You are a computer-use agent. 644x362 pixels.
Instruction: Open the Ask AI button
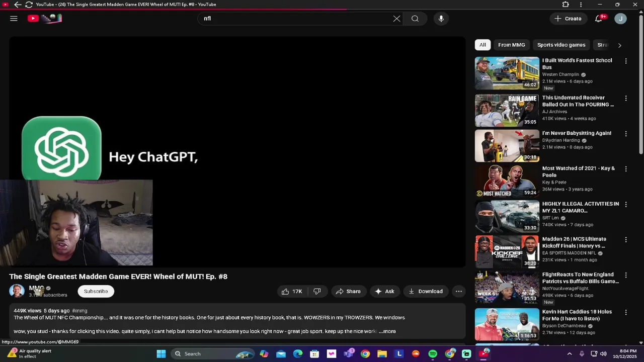click(x=384, y=291)
